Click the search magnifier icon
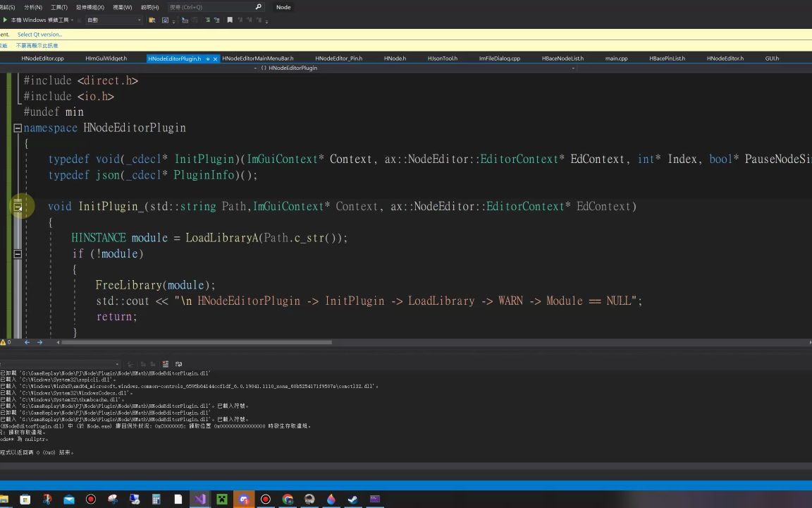Screen dimensions: 812x508 point(259,7)
